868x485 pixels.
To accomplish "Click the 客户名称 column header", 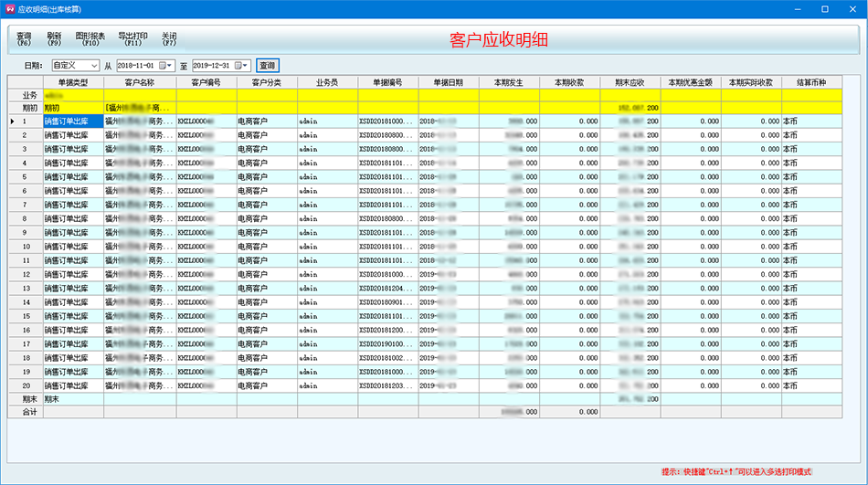I will tap(140, 82).
